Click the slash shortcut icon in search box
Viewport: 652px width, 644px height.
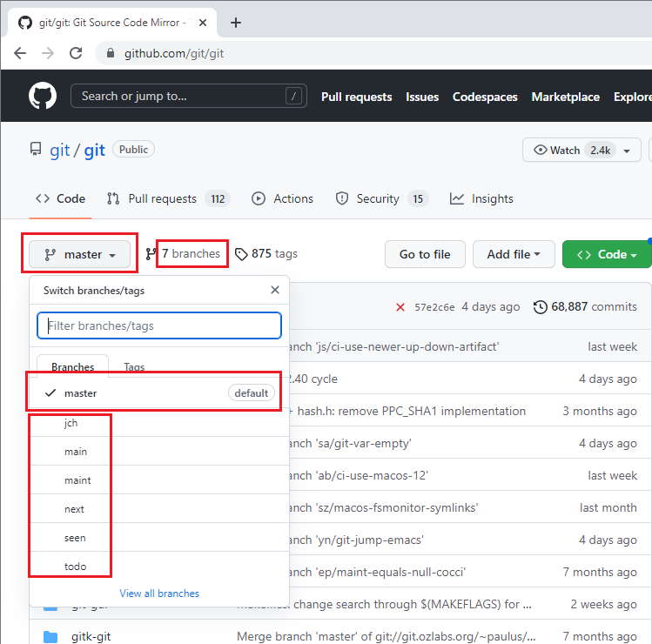293,96
